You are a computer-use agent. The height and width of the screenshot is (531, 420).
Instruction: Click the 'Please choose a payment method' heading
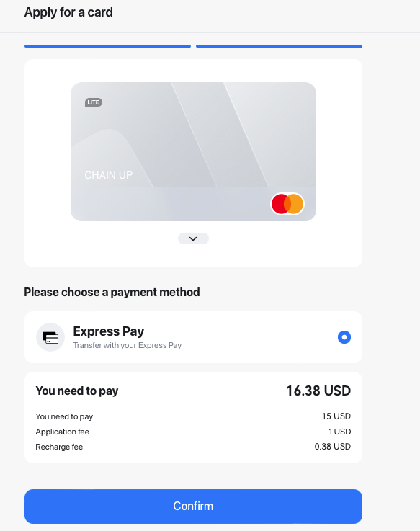click(112, 293)
